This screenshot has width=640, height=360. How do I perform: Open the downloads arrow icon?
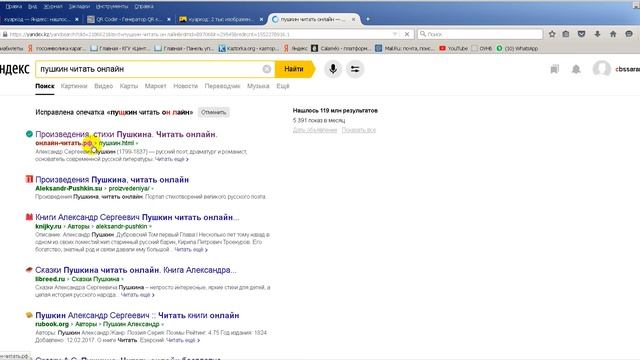[x=598, y=34]
